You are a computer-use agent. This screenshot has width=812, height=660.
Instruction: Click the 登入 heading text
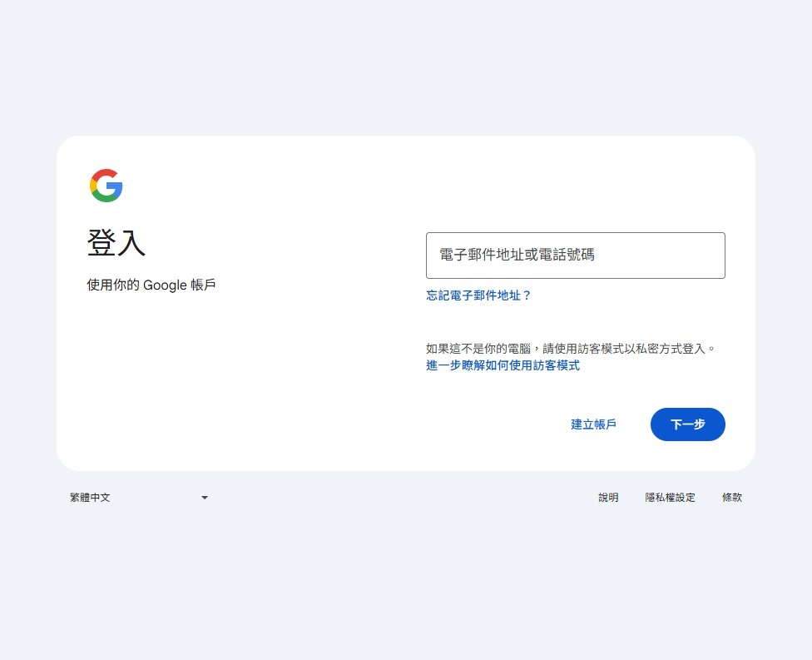point(116,242)
